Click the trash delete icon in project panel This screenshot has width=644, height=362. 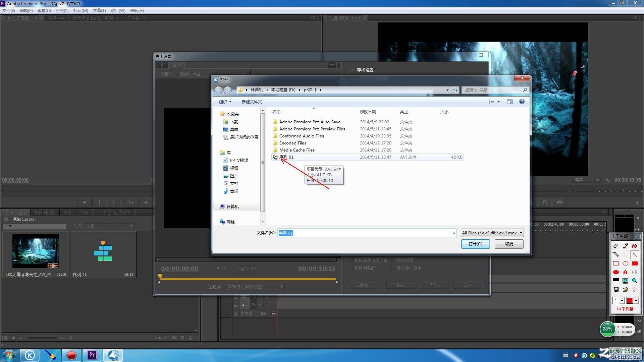pyautogui.click(x=191, y=338)
